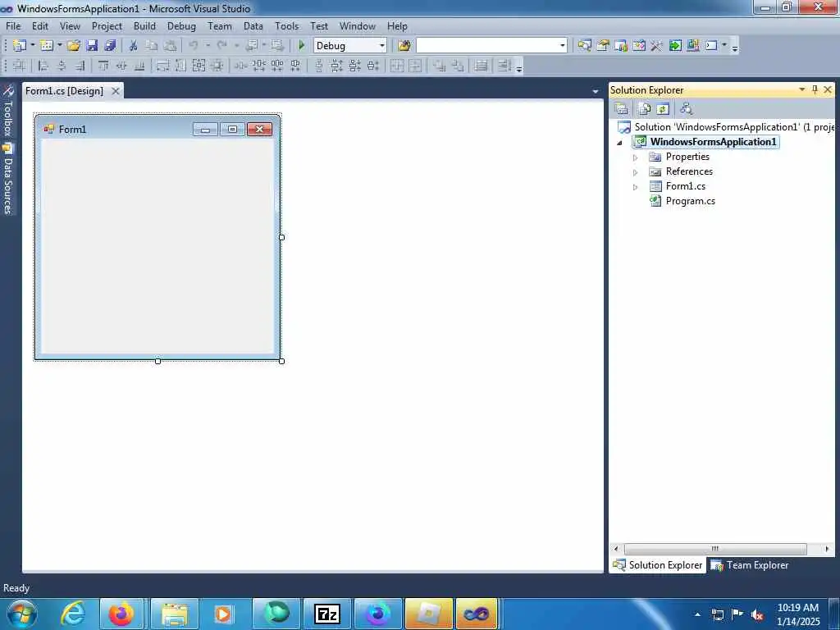The height and width of the screenshot is (630, 840).
Task: Click the Make Same Height icon
Action: [x=181, y=66]
